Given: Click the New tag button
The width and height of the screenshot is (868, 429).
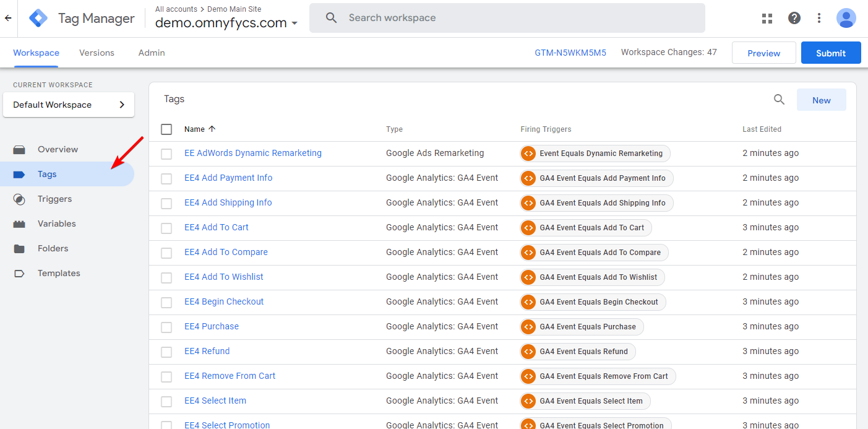Looking at the screenshot, I should tap(822, 100).
